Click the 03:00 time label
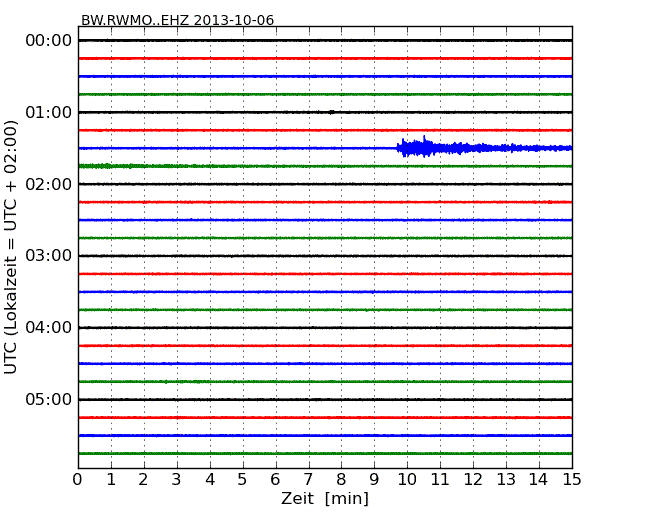650x520 pixels. pyautogui.click(x=49, y=255)
